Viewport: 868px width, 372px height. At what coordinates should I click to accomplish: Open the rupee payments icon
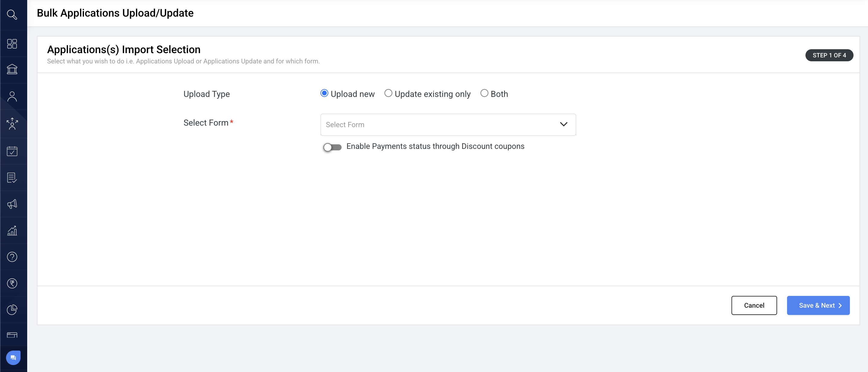pyautogui.click(x=12, y=284)
